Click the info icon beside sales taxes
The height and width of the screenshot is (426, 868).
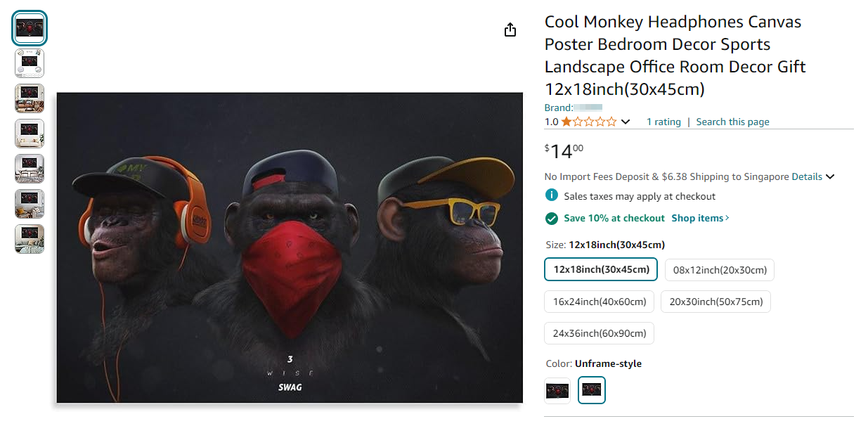tap(552, 195)
